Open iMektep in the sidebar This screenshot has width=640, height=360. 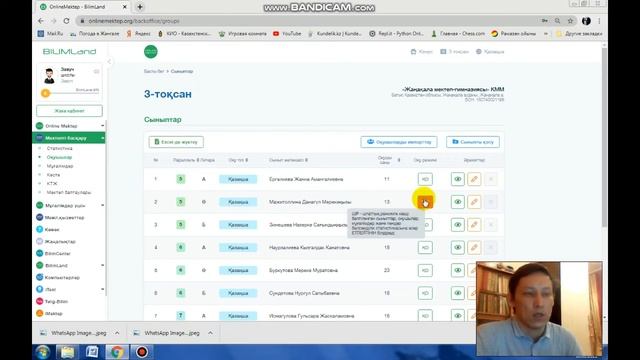(53, 313)
